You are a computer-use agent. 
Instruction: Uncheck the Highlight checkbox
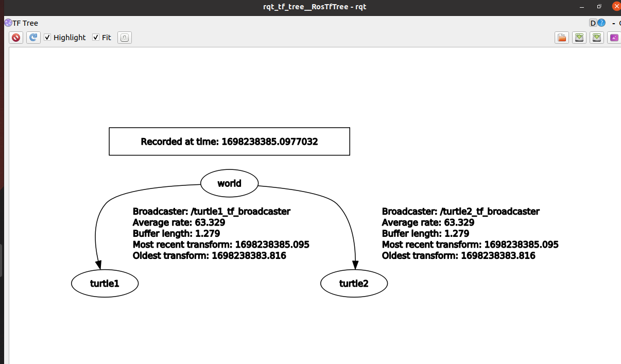coord(47,38)
